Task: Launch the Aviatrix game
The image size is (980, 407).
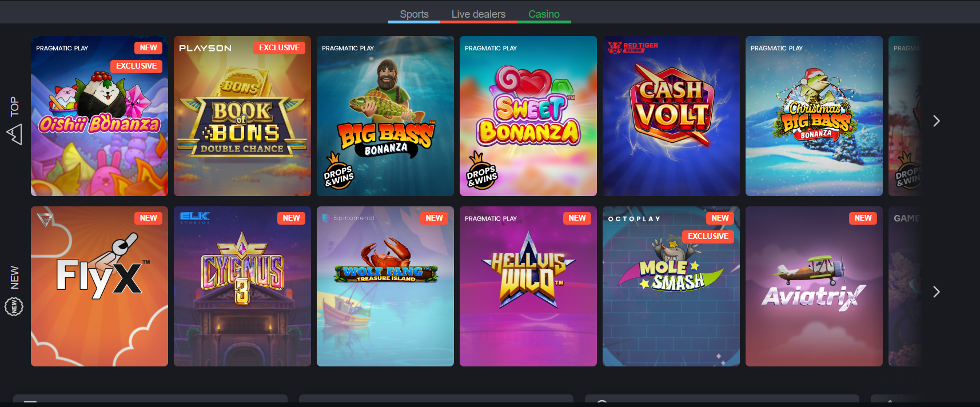Action: pyautogui.click(x=814, y=286)
